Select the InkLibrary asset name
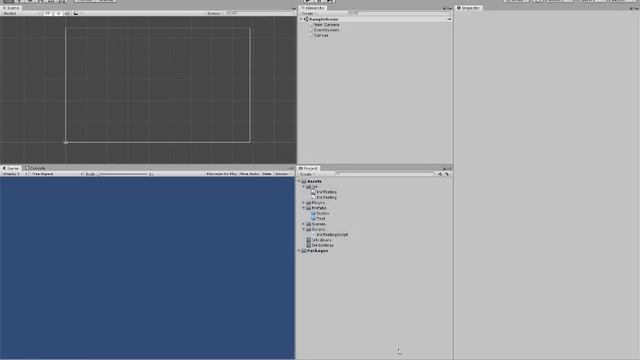 pos(322,240)
